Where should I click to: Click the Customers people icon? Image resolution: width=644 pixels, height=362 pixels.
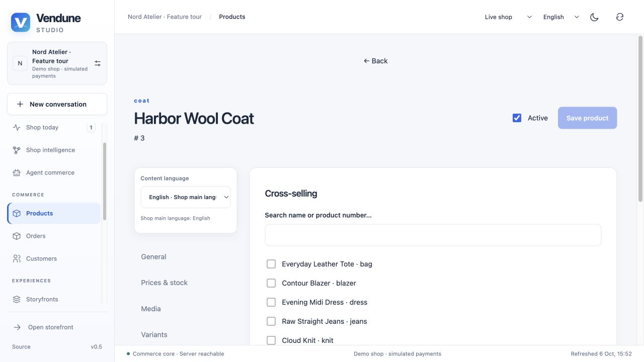17,258
